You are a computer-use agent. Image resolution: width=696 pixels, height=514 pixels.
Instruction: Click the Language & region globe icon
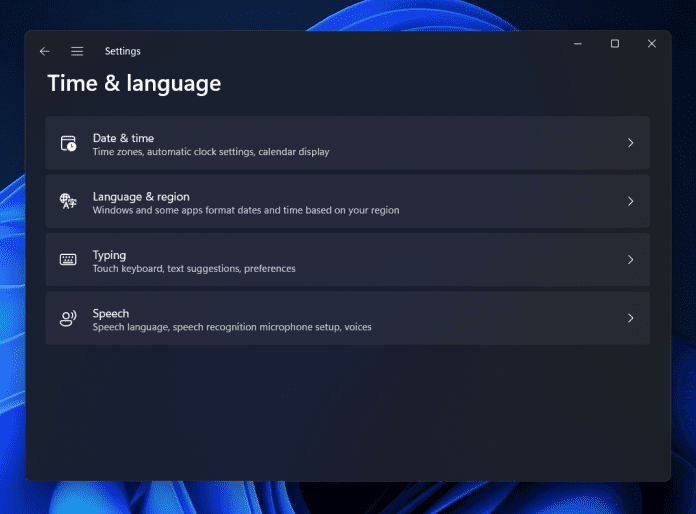click(x=68, y=202)
